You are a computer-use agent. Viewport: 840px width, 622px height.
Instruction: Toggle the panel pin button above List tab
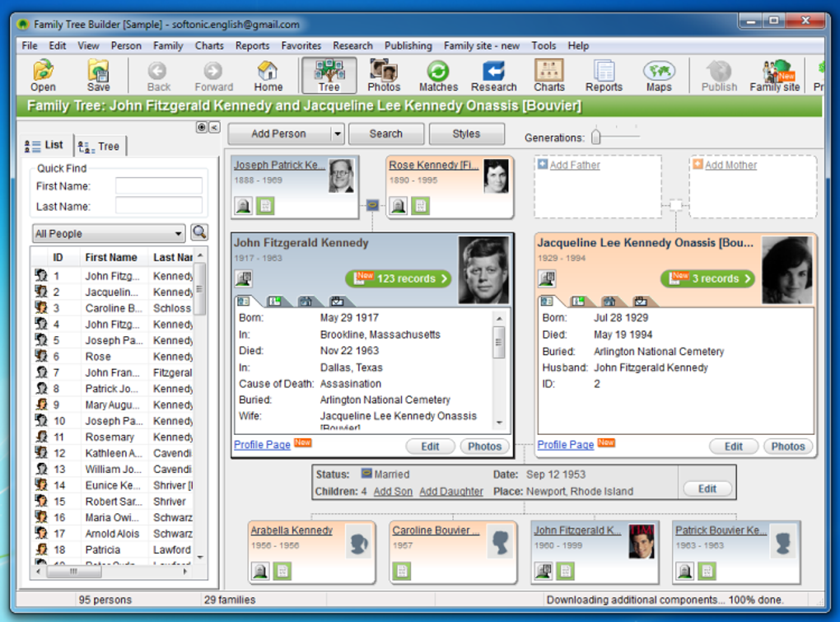click(202, 127)
